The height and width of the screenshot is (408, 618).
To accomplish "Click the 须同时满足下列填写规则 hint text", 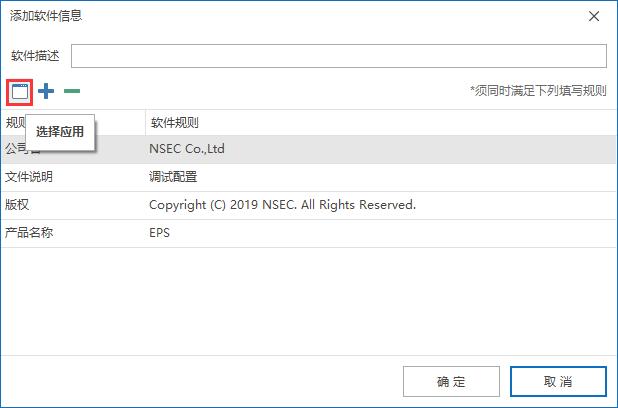I will pyautogui.click(x=538, y=91).
